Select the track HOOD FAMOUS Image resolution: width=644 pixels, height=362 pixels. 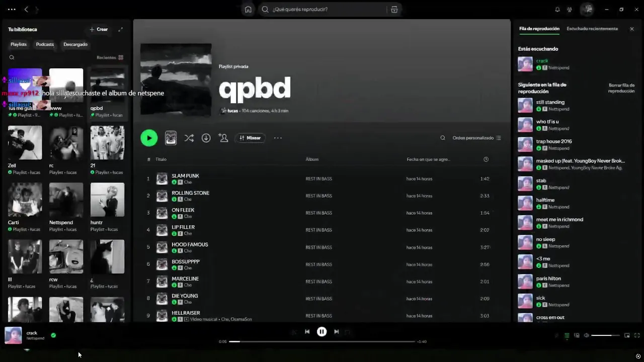190,244
